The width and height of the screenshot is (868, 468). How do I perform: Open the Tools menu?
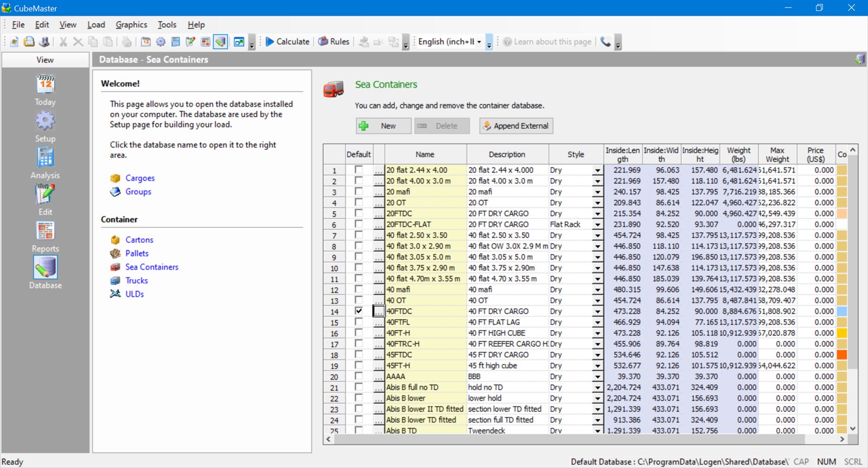point(167,24)
